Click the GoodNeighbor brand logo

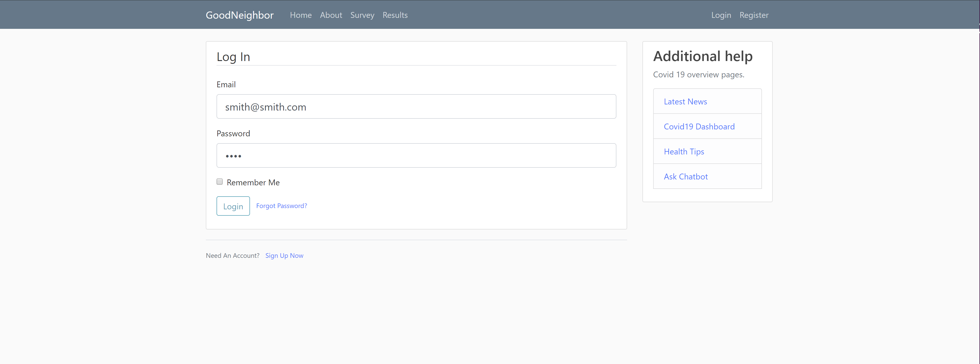(x=239, y=15)
